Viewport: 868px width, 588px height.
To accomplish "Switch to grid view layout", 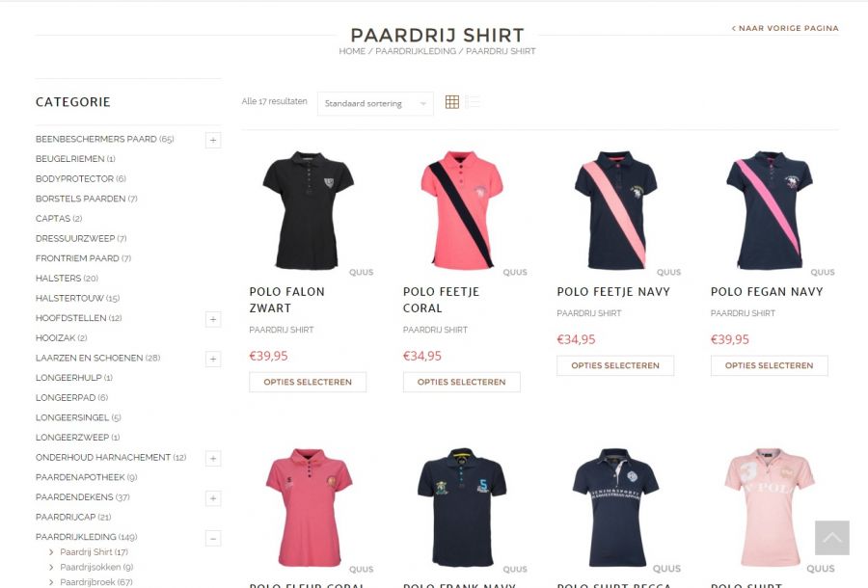I will tap(451, 102).
